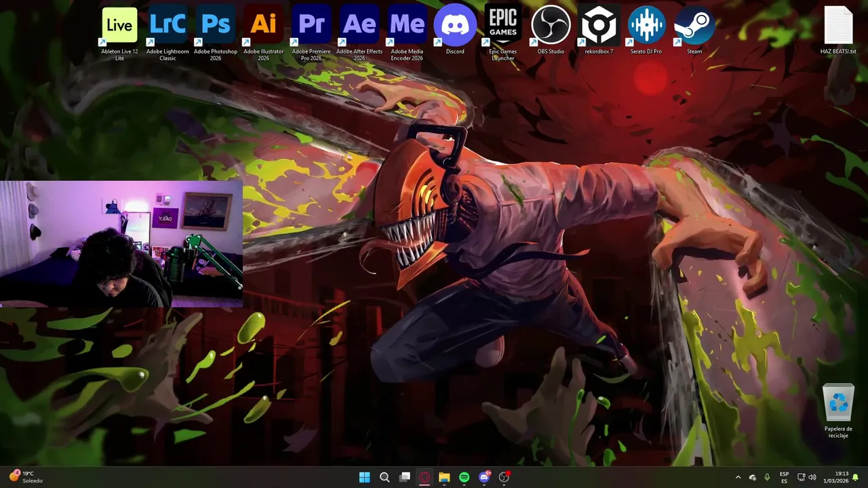Viewport: 868px width, 488px height.
Task: Click the cloud sync tray icon
Action: [x=753, y=477]
